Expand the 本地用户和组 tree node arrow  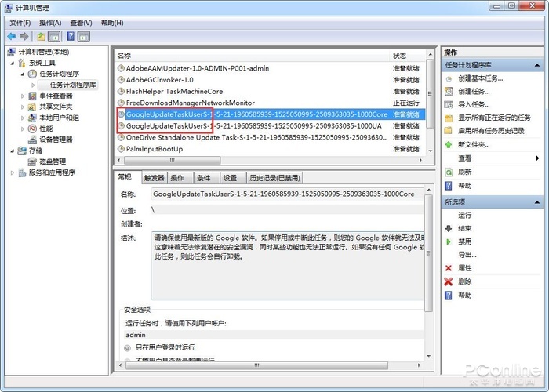23,118
